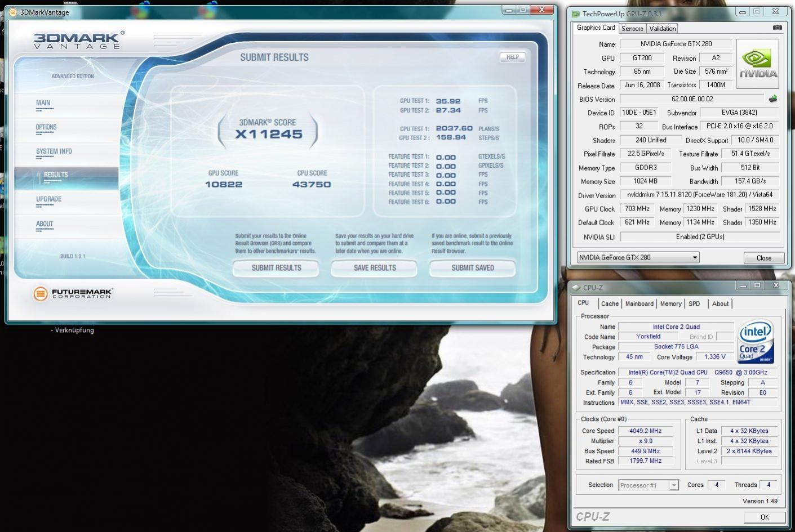
Task: Click the Default Clock value 621 MHz
Action: 637,222
